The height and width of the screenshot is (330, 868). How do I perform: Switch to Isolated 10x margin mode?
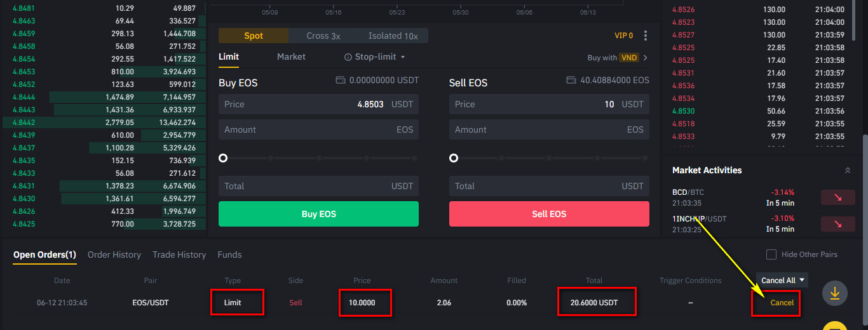click(x=393, y=36)
